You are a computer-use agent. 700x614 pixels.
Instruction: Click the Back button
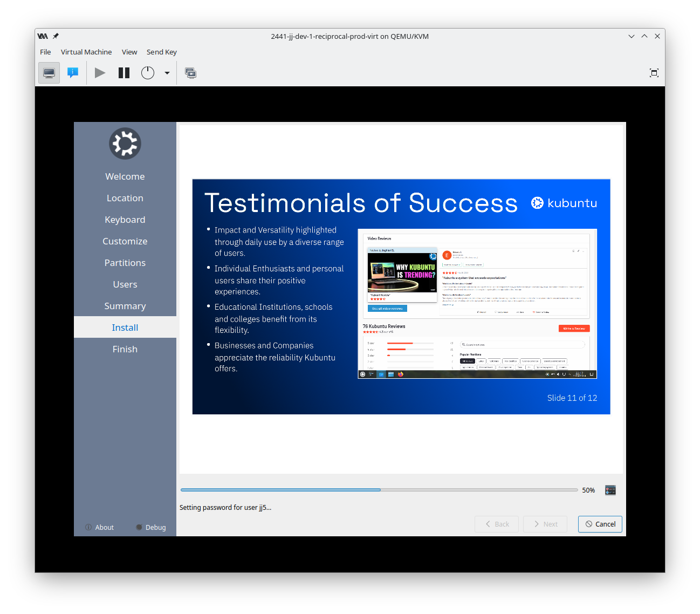coord(497,524)
